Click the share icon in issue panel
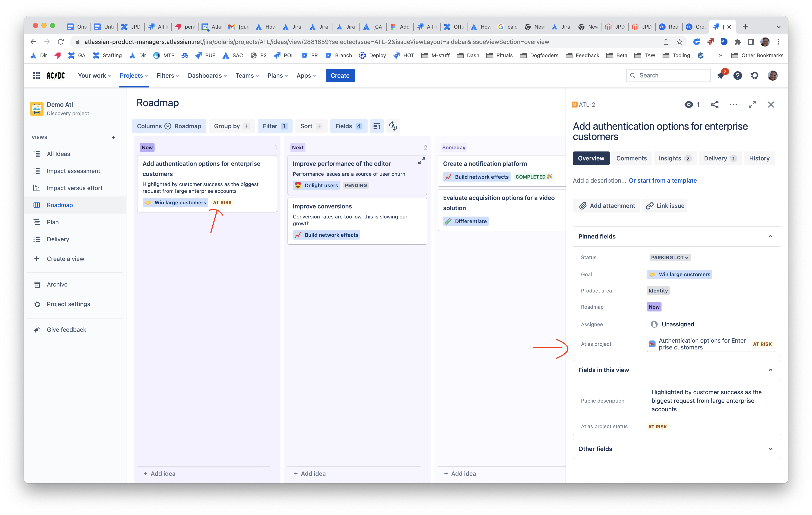The width and height of the screenshot is (812, 515). pyautogui.click(x=714, y=105)
